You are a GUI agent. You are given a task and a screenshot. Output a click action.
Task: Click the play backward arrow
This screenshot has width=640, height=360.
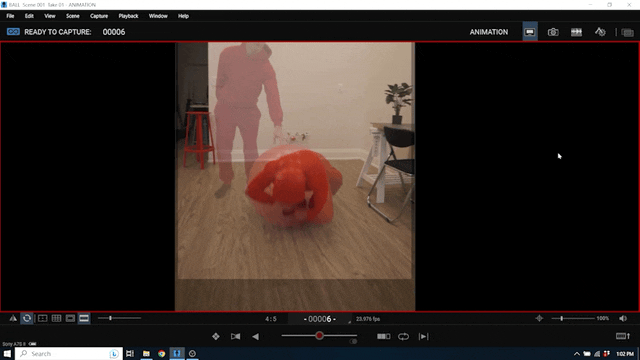tap(256, 336)
